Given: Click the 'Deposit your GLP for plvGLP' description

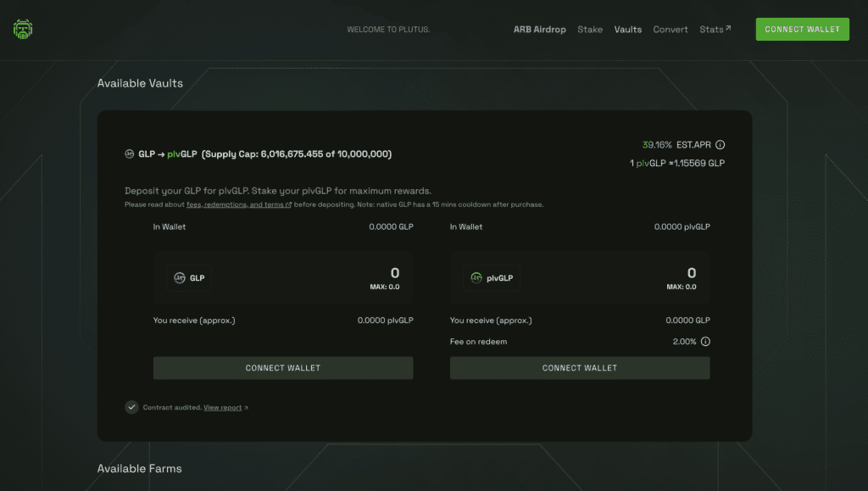Looking at the screenshot, I should tap(278, 191).
